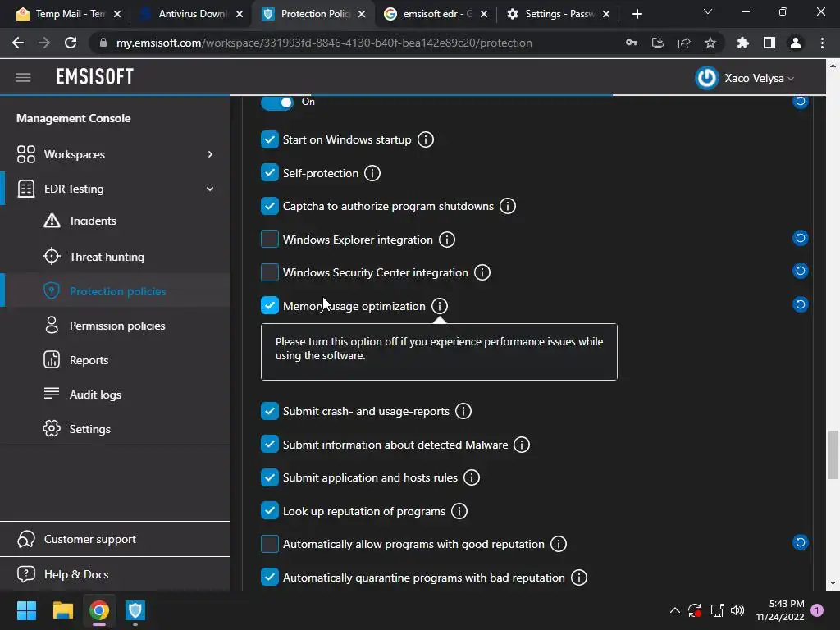Click Chrome extensions puzzle icon
The width and height of the screenshot is (840, 630).
point(742,43)
